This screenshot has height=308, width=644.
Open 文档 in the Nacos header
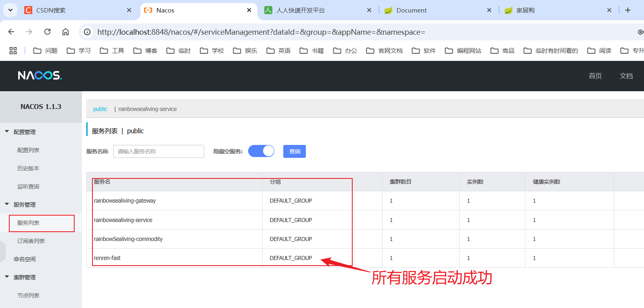coord(626,76)
